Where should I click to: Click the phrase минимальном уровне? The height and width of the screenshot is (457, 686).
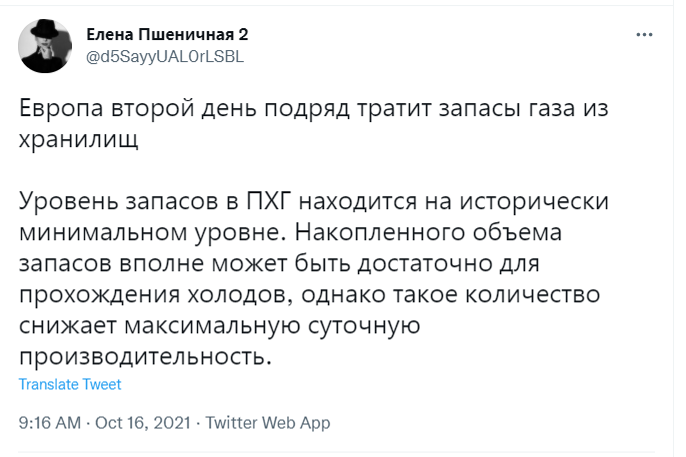point(155,234)
